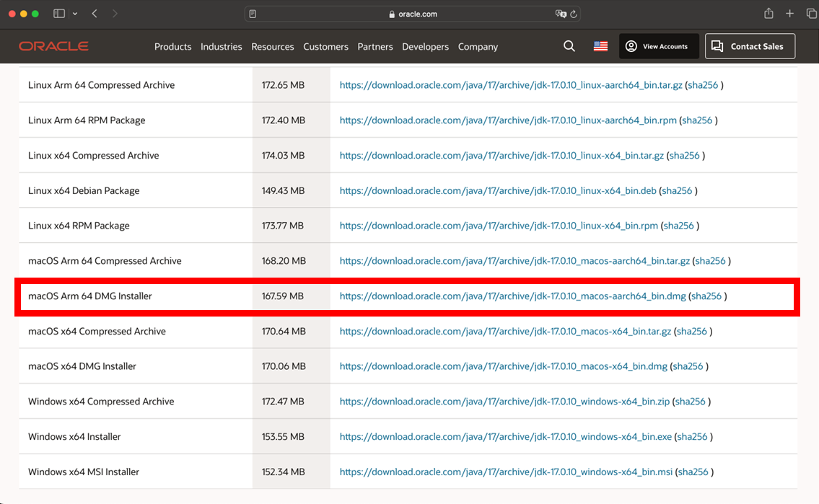Open the Products menu

coord(173,46)
